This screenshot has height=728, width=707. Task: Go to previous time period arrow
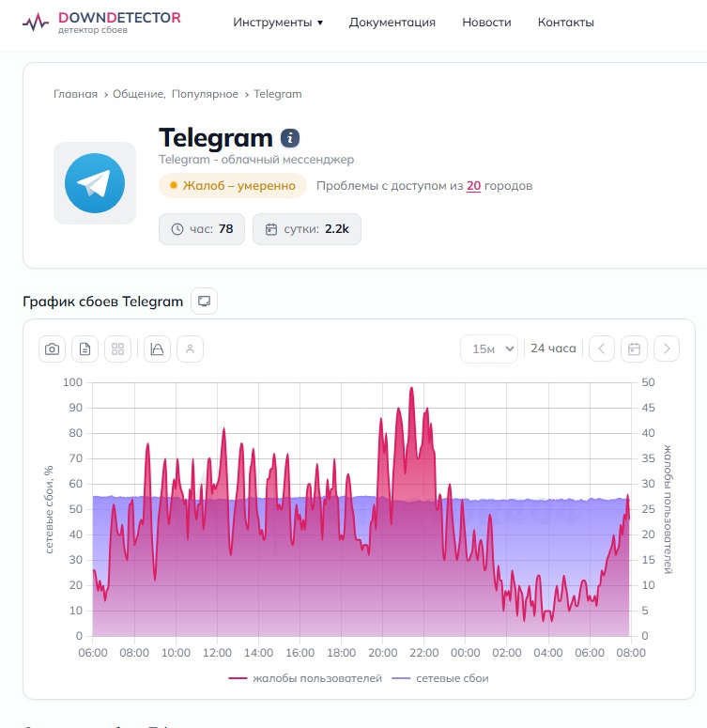(601, 349)
